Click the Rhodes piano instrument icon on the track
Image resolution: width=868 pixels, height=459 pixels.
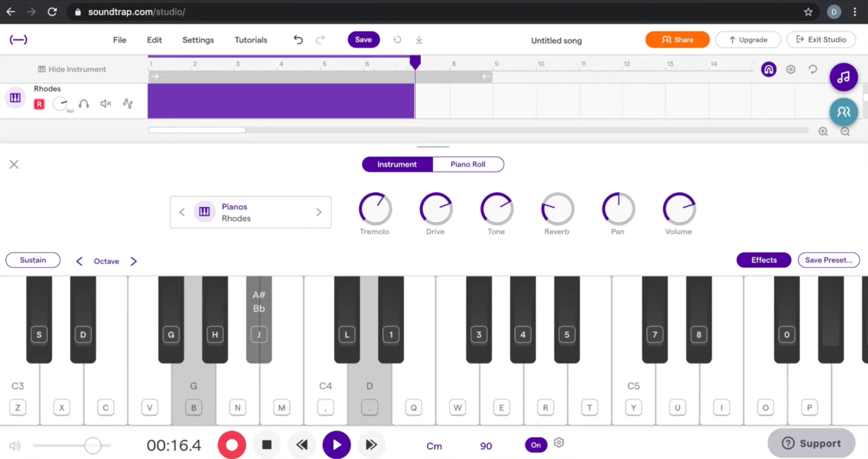[15, 98]
